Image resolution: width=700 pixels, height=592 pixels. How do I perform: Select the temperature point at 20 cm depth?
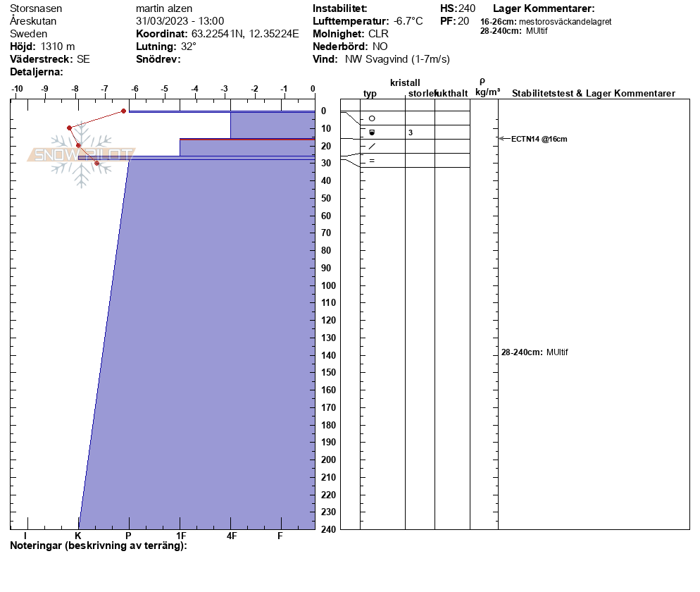[x=79, y=146]
